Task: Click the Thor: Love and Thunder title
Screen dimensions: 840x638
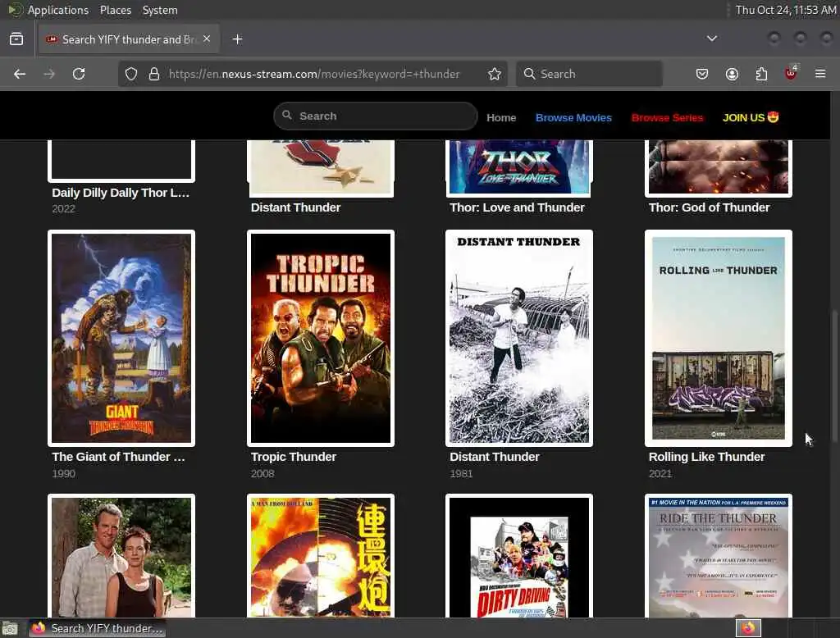Action: point(517,207)
